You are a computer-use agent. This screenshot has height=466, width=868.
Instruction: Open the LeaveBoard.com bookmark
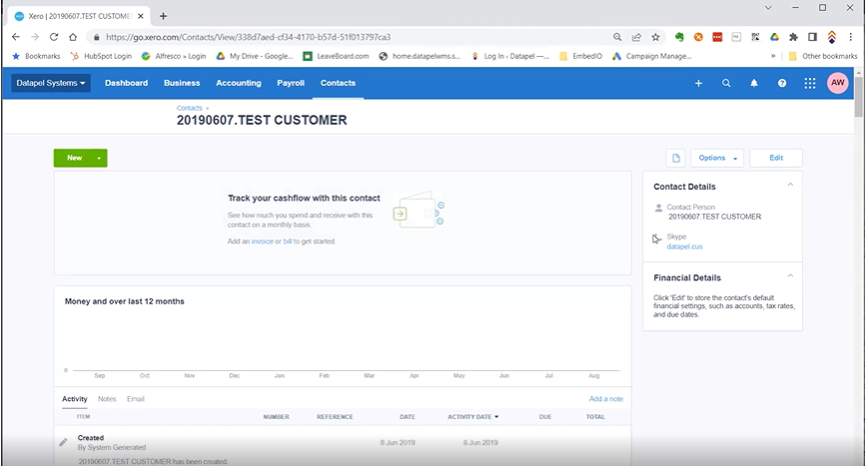(336, 56)
